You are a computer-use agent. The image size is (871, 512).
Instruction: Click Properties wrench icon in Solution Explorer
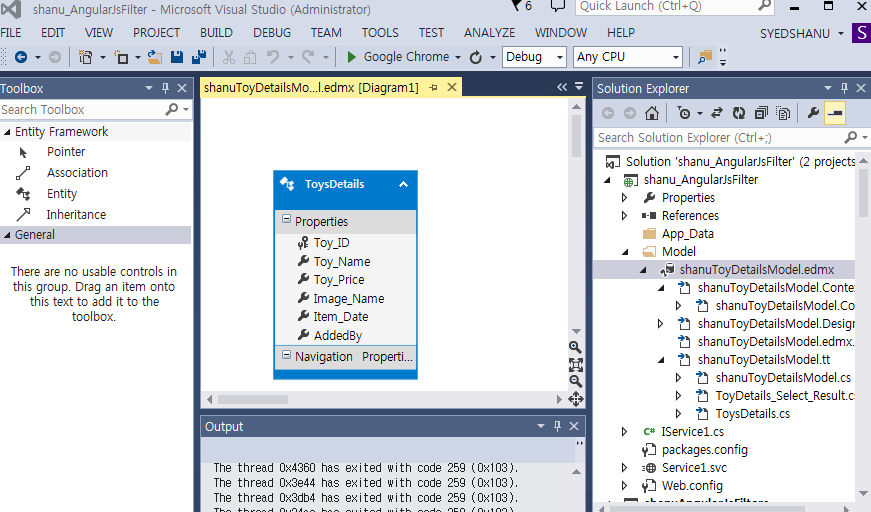point(813,113)
